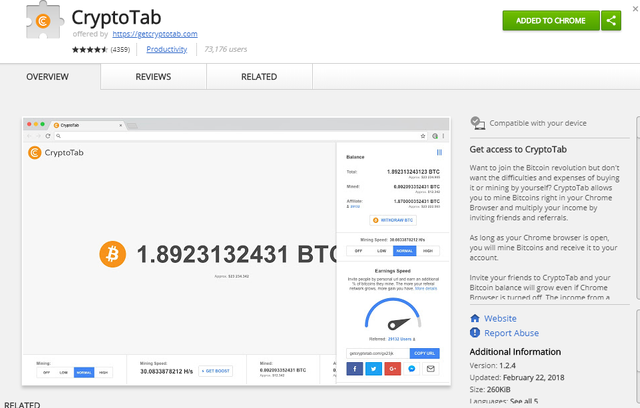Switch to the Reviews tab
Viewport: 640px width, 408px height.
coord(153,77)
